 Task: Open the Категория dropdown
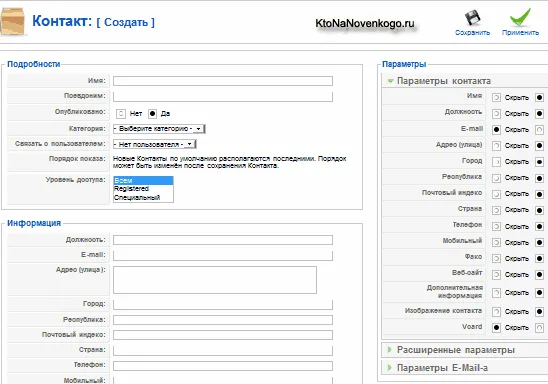point(159,129)
